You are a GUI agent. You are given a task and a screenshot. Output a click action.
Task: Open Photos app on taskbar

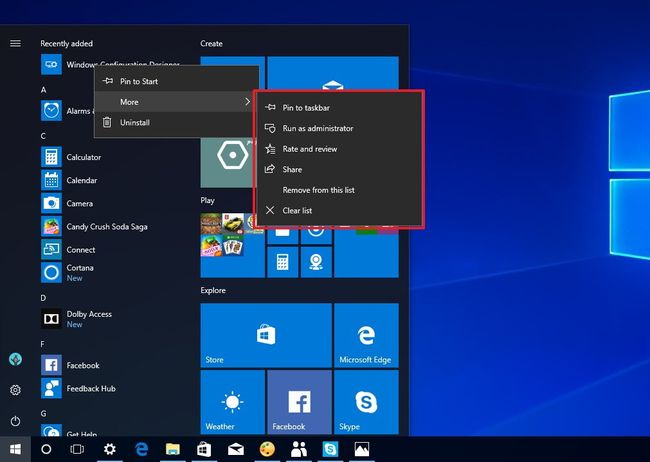tap(361, 449)
